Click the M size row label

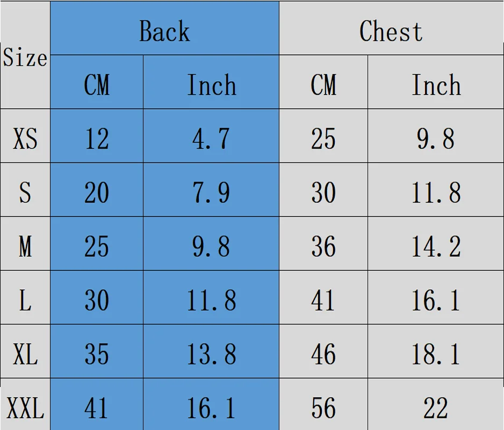pyautogui.click(x=25, y=246)
